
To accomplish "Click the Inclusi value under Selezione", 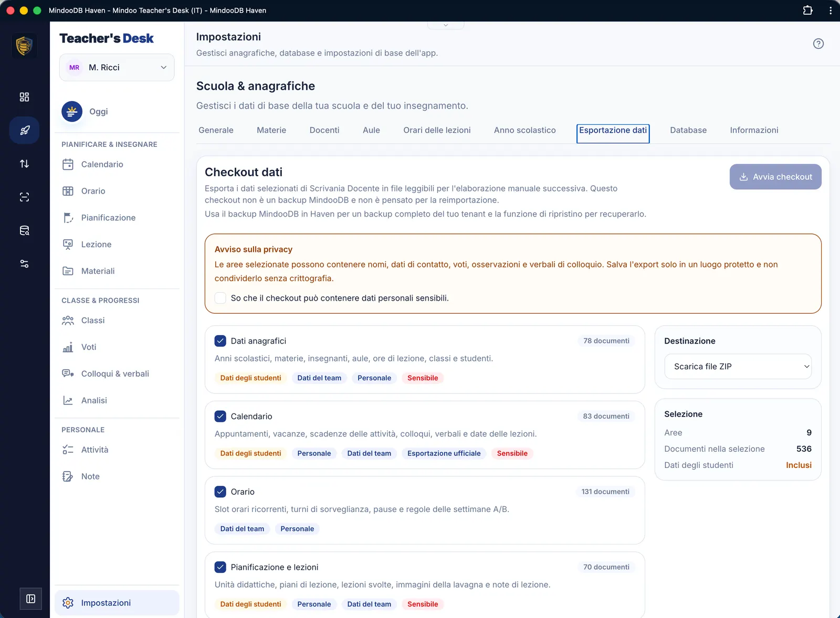I will (x=799, y=465).
